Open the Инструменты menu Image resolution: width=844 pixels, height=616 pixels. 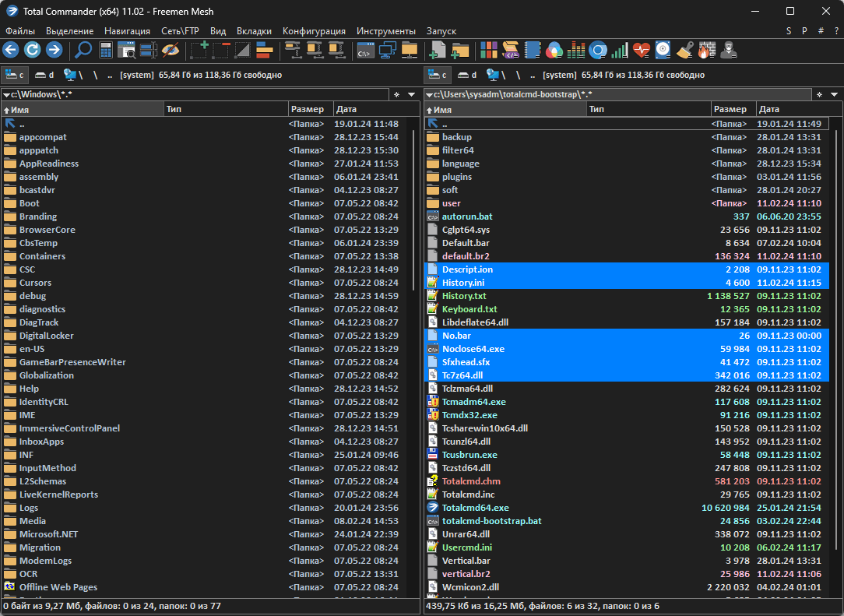[x=385, y=31]
